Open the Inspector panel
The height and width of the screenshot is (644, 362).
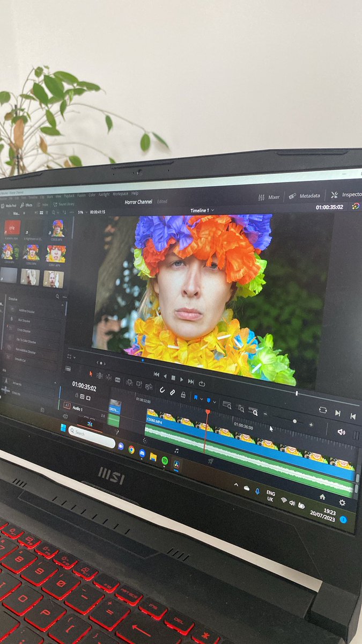coord(346,194)
